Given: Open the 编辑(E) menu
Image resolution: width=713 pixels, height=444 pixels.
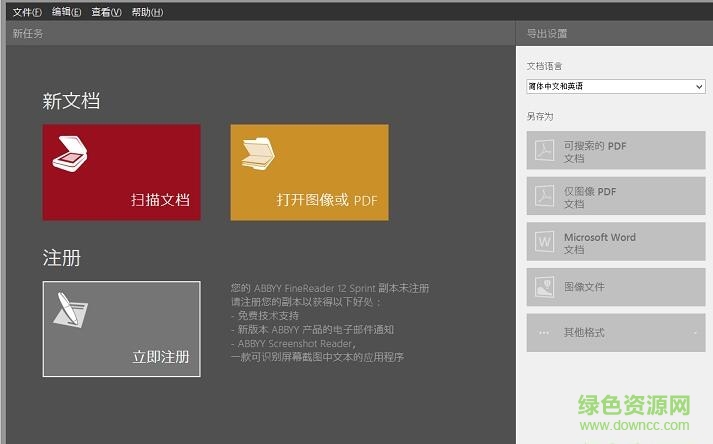Looking at the screenshot, I should [66, 12].
